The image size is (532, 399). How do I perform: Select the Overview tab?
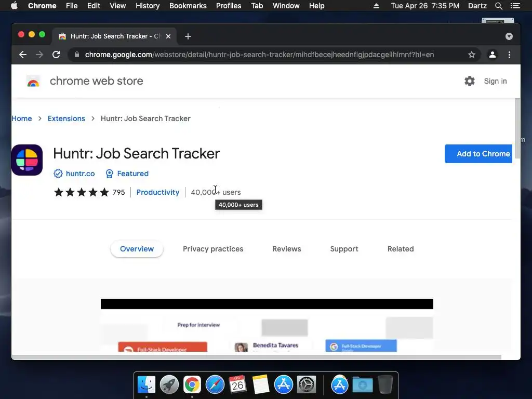pos(137,249)
